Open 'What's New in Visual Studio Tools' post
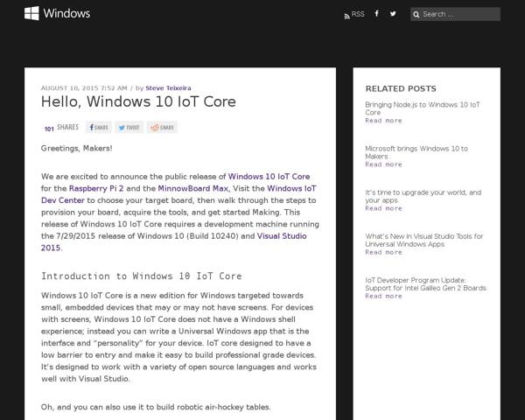 click(x=425, y=240)
